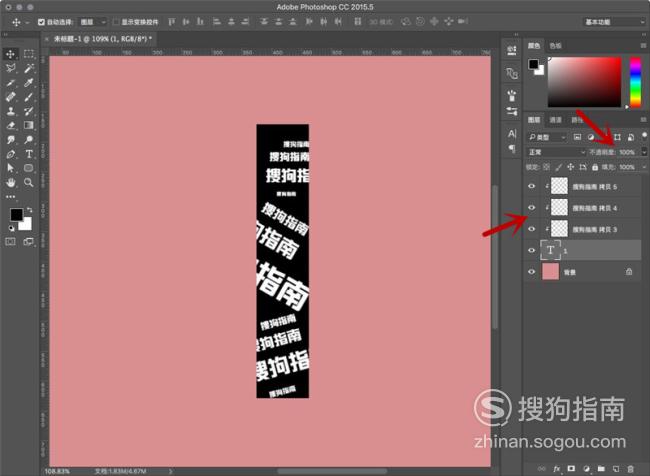
Task: Switch to the 颜色 Color tab
Action: pyautogui.click(x=534, y=46)
